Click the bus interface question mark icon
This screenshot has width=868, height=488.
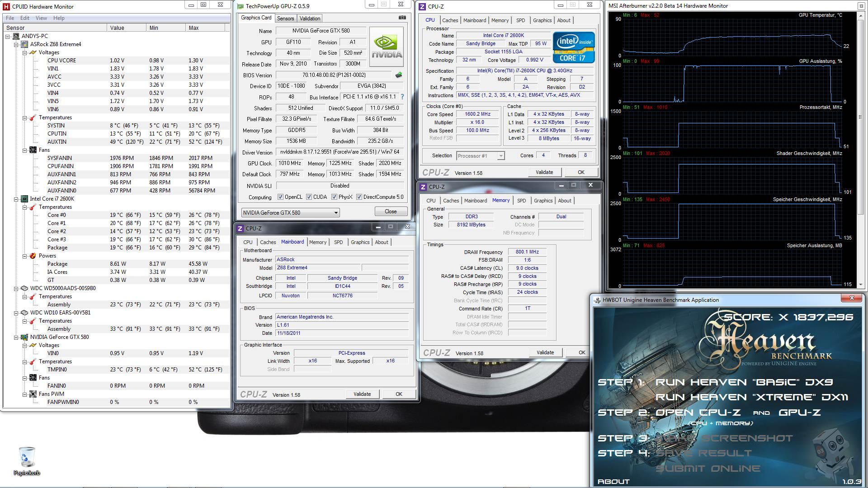(402, 97)
